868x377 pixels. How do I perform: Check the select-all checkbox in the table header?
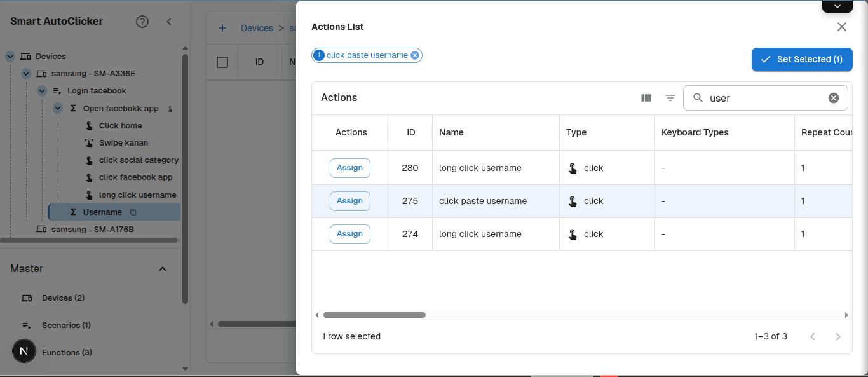[222, 62]
